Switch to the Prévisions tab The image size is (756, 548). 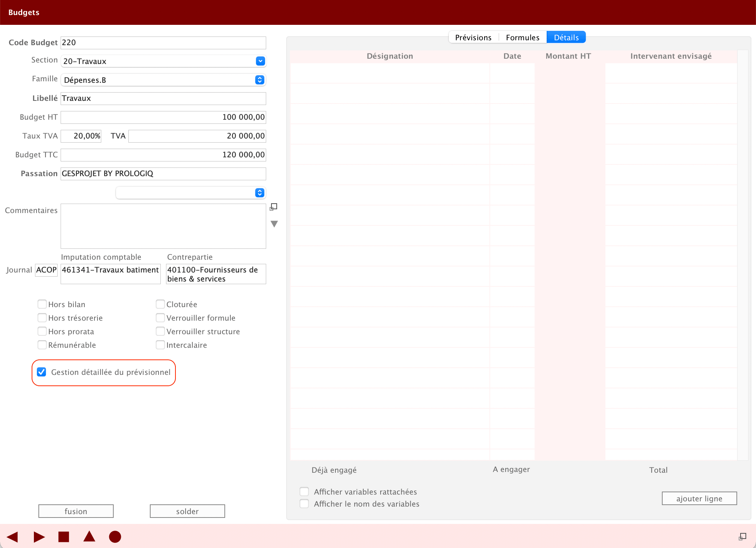coord(473,37)
